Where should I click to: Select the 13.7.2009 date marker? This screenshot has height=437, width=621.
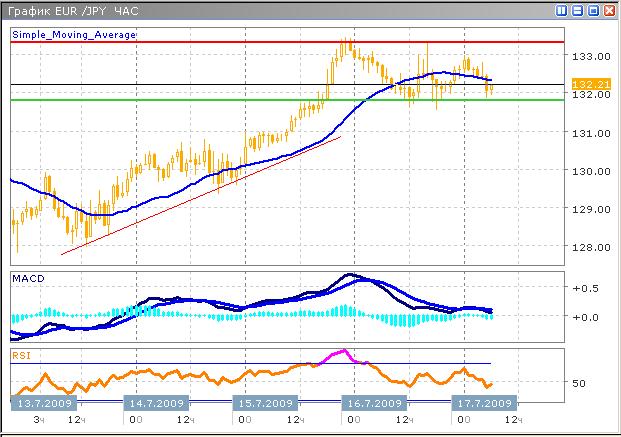tap(41, 403)
